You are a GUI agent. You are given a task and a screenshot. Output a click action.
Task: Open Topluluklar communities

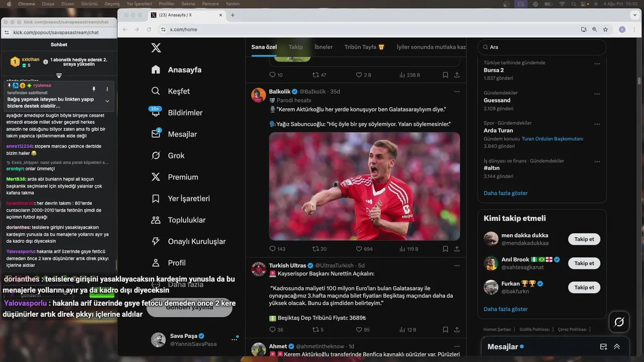[x=179, y=220]
